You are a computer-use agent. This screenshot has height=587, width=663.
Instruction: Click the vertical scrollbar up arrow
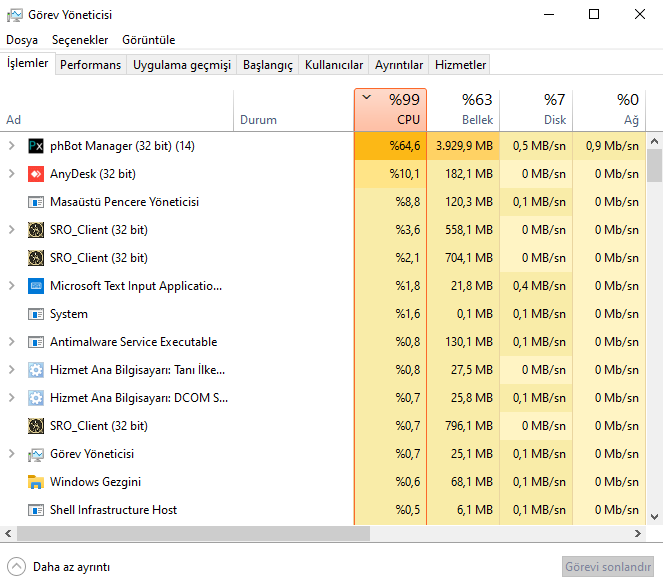654,141
